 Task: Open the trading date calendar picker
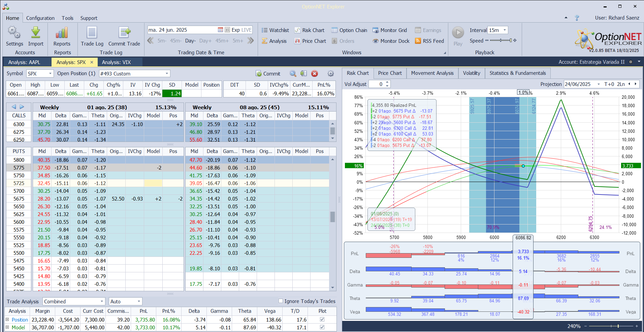click(x=220, y=30)
